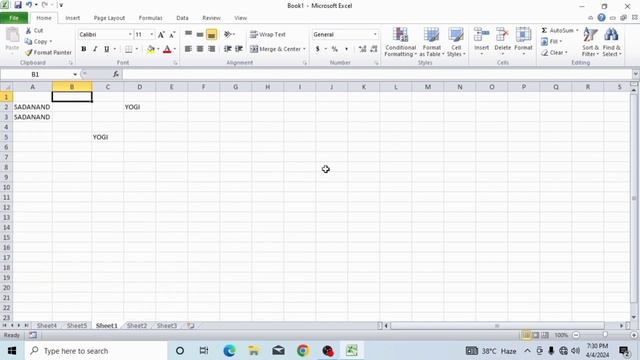Click the Zoom out minus button
Image resolution: width=640 pixels, height=360 pixels.
point(576,335)
